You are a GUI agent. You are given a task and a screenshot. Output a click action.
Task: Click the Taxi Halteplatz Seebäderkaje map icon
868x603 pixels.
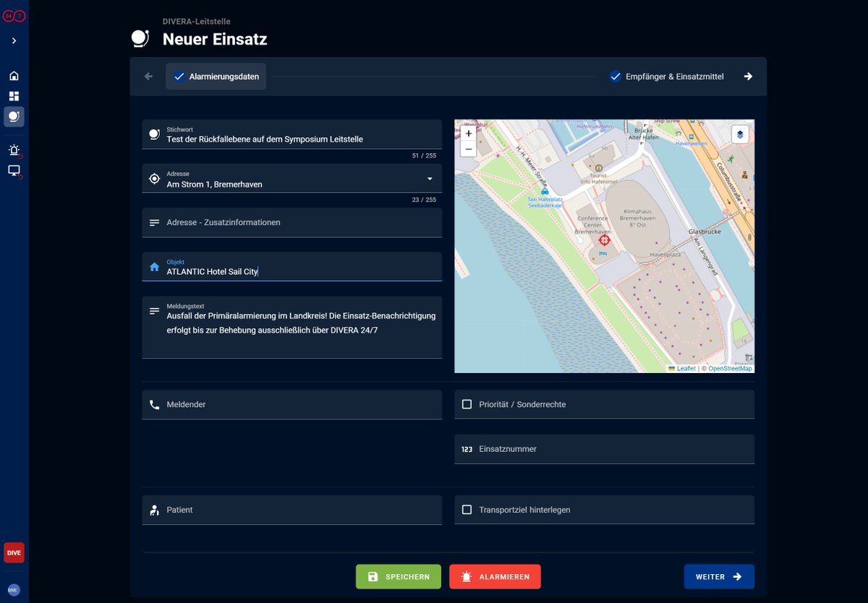click(544, 191)
